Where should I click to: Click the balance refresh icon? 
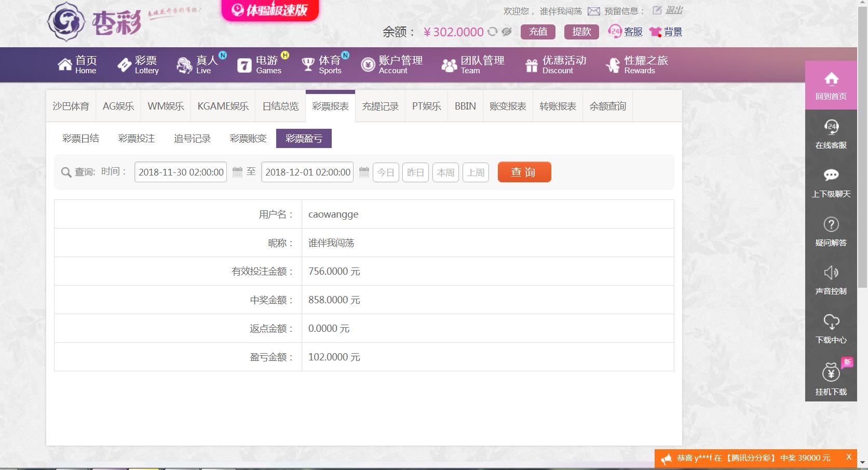[492, 32]
